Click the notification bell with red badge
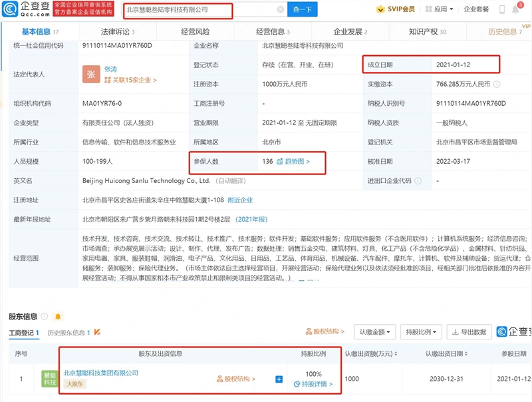532x402 pixels. pos(517,9)
